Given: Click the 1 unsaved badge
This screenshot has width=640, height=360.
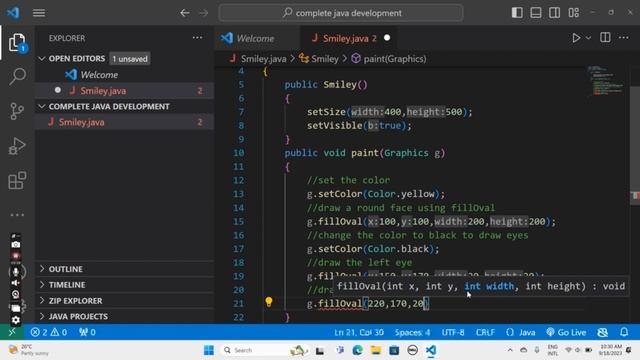Looking at the screenshot, I should coord(130,59).
